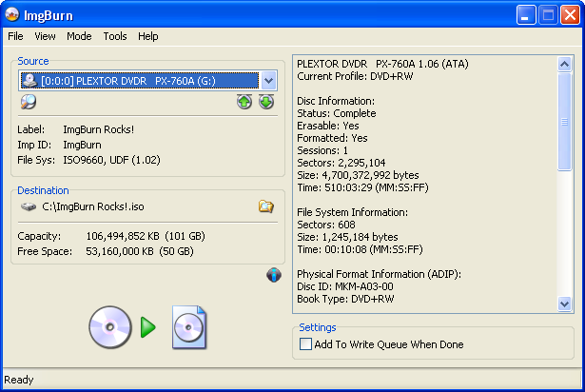Click the blue image information icon
Viewport: 585px width, 392px height.
[x=274, y=275]
